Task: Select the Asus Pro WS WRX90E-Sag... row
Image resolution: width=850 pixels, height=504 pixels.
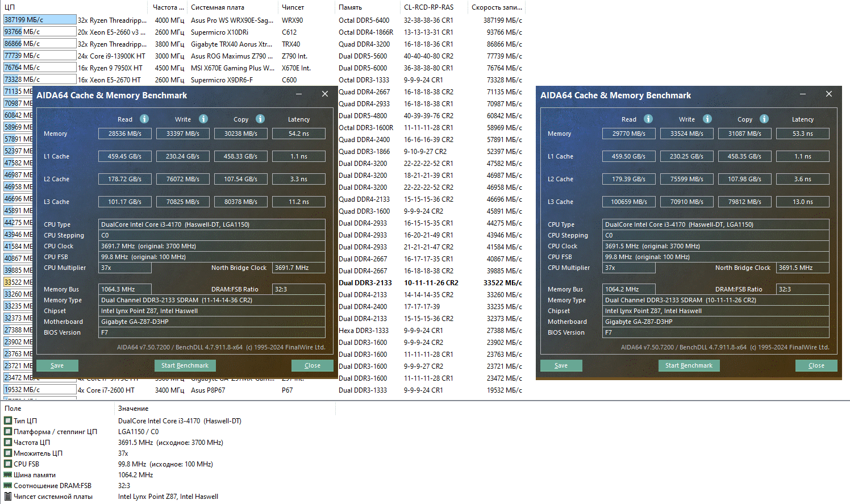Action: [x=232, y=20]
